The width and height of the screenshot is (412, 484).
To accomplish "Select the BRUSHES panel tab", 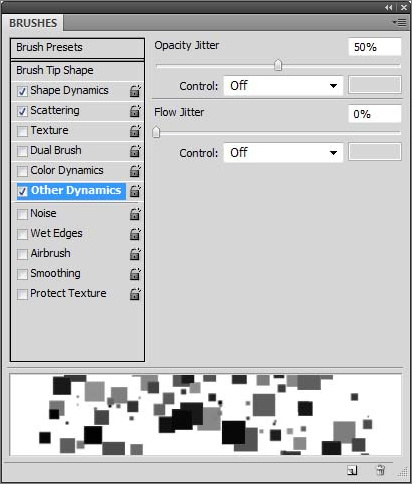I will click(x=33, y=23).
